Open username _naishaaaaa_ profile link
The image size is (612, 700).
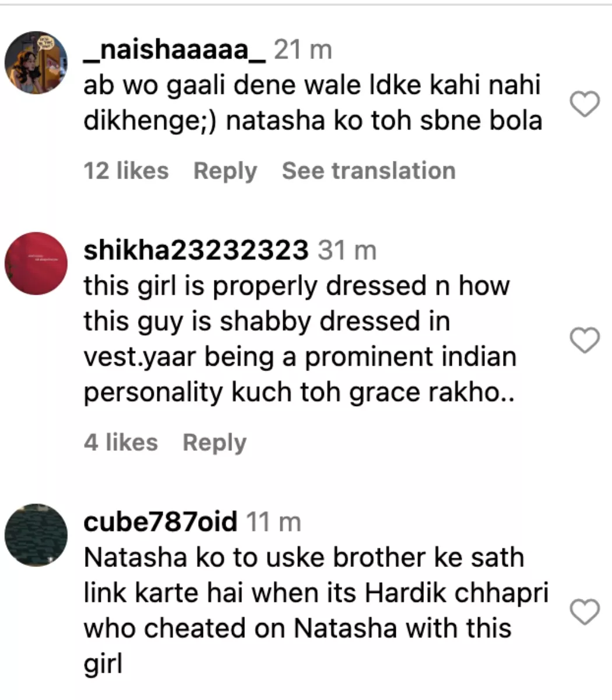[x=175, y=51]
